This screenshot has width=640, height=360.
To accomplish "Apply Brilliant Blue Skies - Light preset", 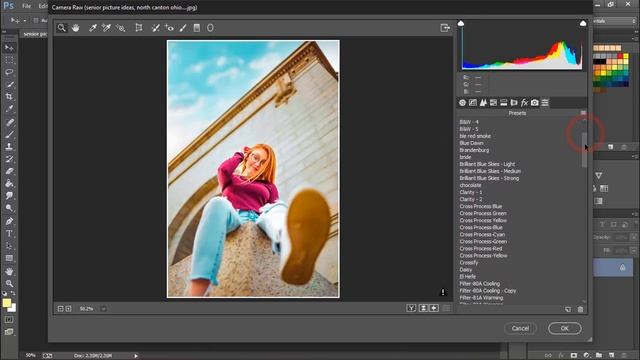I will [487, 164].
